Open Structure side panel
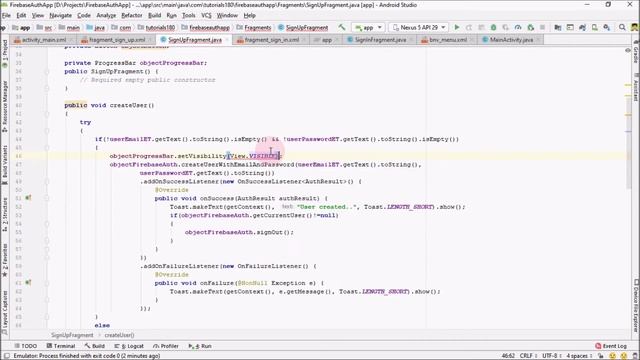Screen dimensions: 640x360 click(5, 215)
